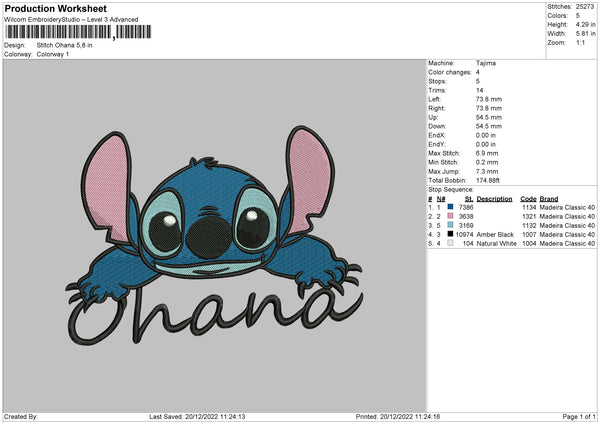The image size is (600, 424).
Task: Click the Total Bobbin value '174.88ft'
Action: (x=488, y=180)
